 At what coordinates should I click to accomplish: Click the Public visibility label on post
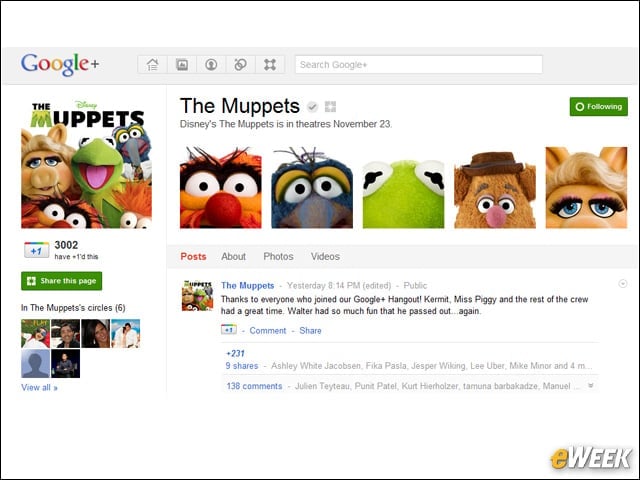point(415,285)
